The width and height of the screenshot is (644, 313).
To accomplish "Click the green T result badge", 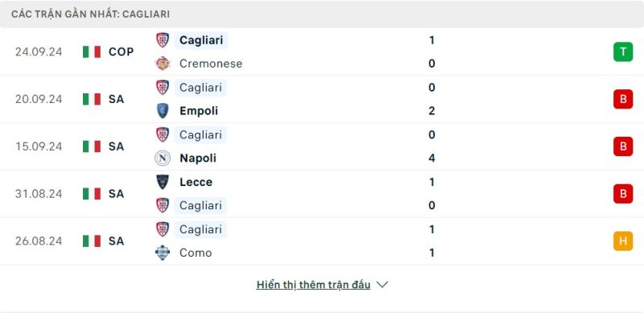I will click(623, 51).
